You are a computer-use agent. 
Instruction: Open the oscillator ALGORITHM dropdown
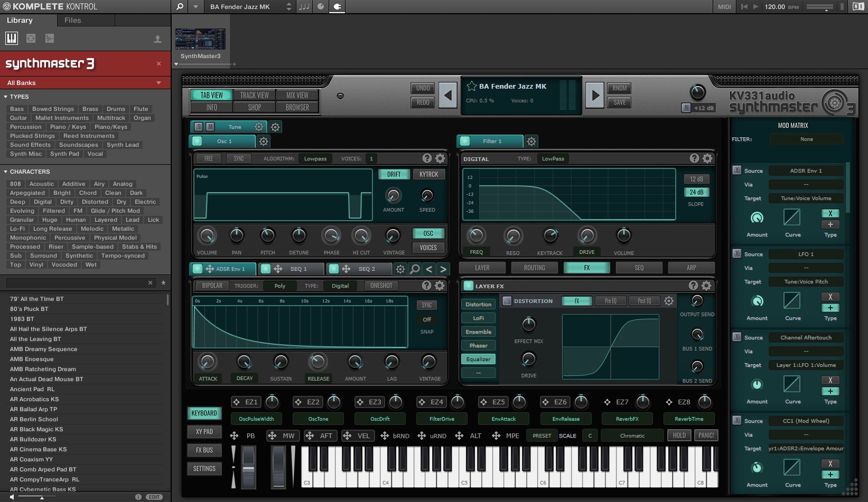[316, 158]
